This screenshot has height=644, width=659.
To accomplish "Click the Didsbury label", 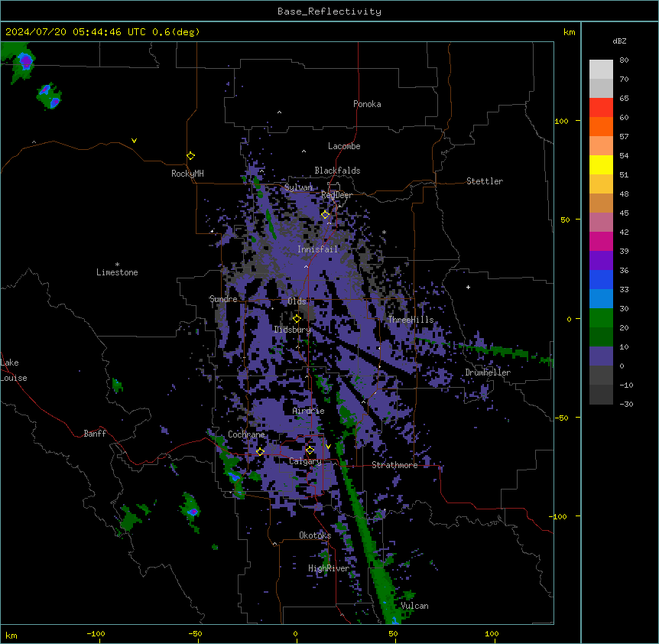I will pos(292,330).
